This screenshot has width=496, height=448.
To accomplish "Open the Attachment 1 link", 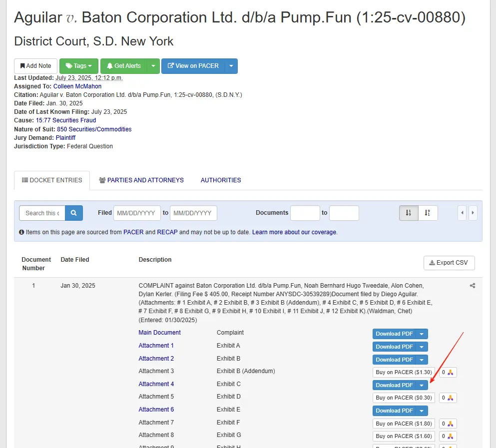I will [x=156, y=346].
